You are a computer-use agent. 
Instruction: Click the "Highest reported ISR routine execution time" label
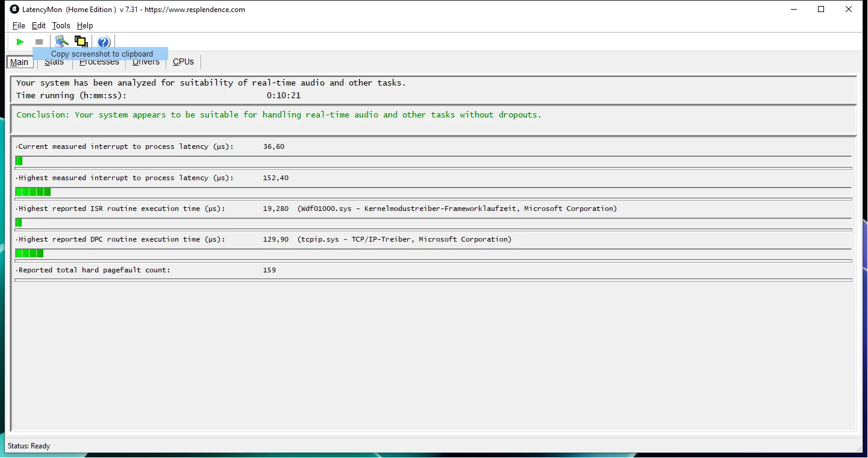click(x=120, y=209)
